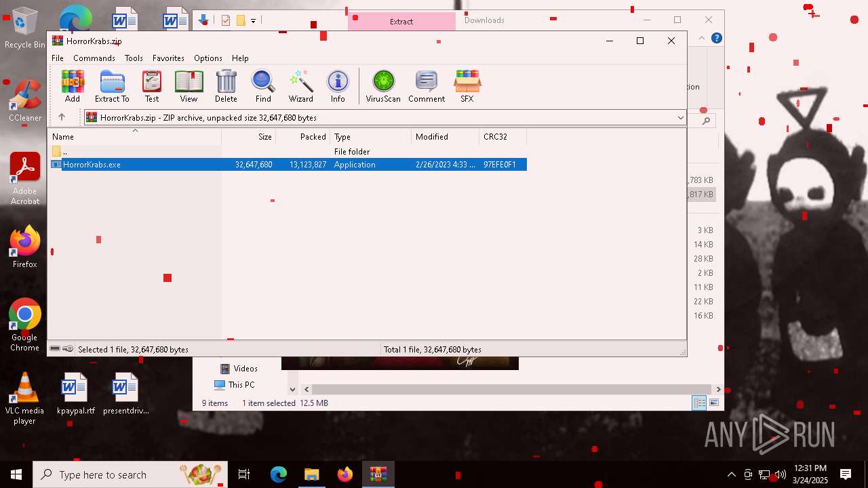The height and width of the screenshot is (488, 868).
Task: Click the Windows Start button
Action: pos(16,474)
